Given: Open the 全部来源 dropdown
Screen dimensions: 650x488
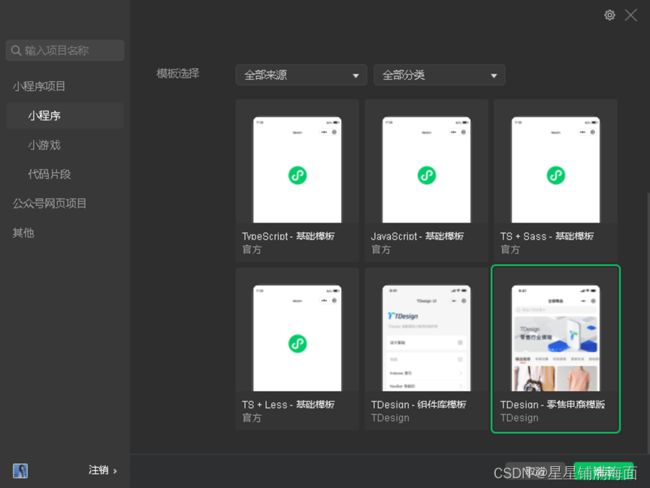Looking at the screenshot, I should coord(301,75).
